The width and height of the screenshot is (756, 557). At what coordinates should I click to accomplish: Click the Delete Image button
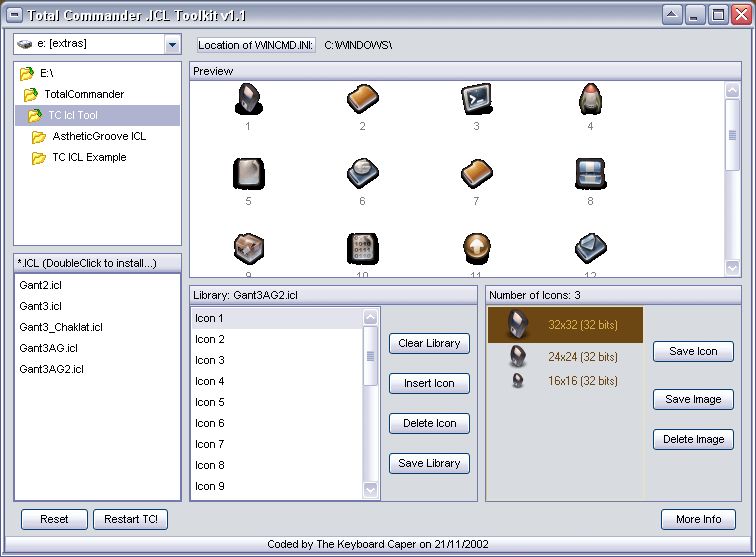click(x=693, y=439)
